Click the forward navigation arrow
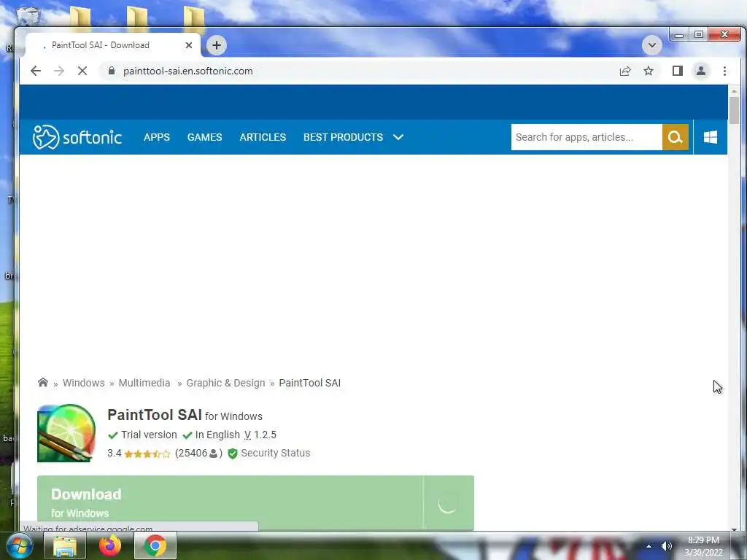The width and height of the screenshot is (747, 560). pyautogui.click(x=59, y=71)
